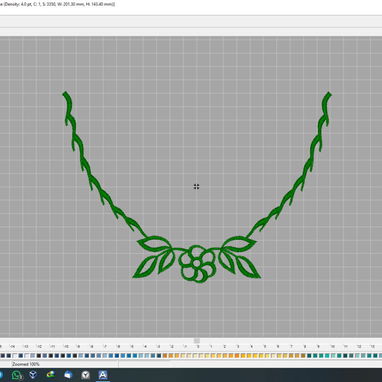Select the right leafy vine of the design

[x=290, y=165]
